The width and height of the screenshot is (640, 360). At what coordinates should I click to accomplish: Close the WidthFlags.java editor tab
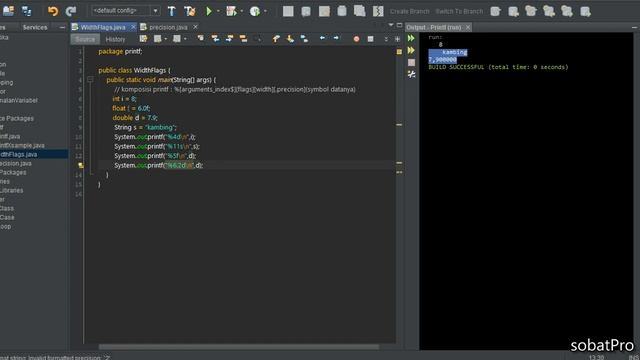133,27
